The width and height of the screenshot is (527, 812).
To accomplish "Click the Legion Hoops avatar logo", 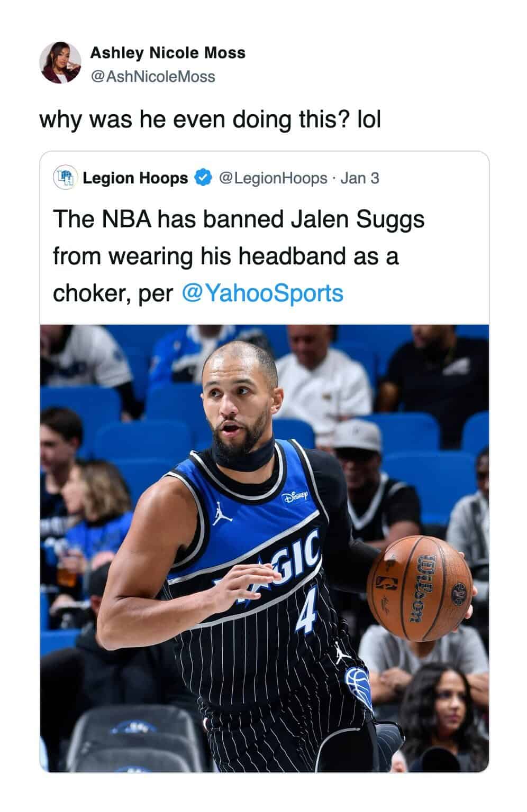I will pos(65,178).
